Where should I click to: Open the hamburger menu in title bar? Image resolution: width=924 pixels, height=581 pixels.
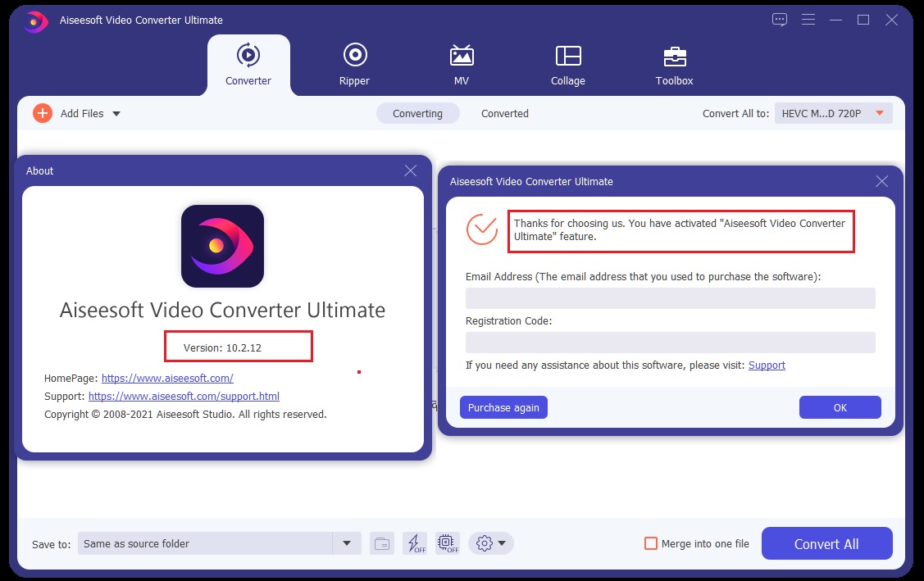click(x=808, y=20)
